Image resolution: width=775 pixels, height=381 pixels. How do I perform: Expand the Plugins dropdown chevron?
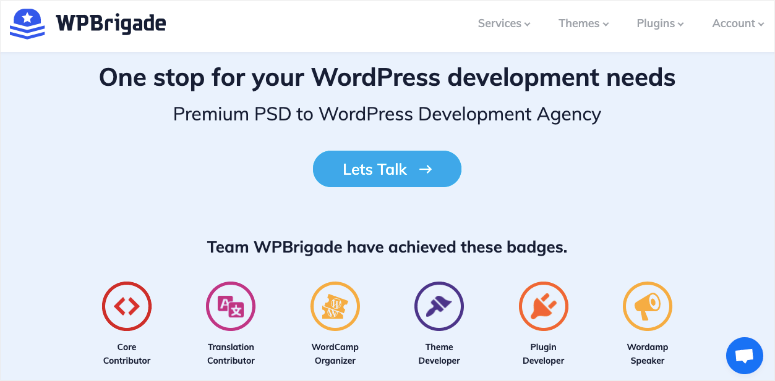681,24
